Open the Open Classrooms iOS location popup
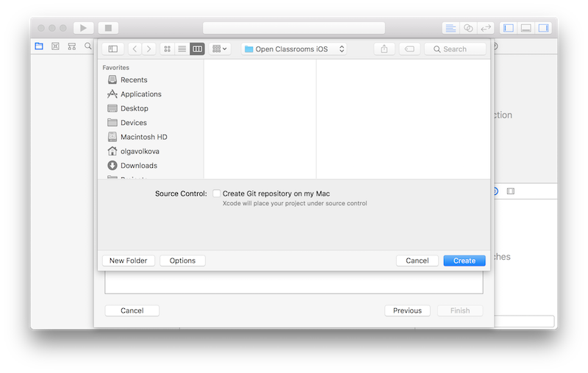This screenshot has width=588, height=373. (x=294, y=49)
